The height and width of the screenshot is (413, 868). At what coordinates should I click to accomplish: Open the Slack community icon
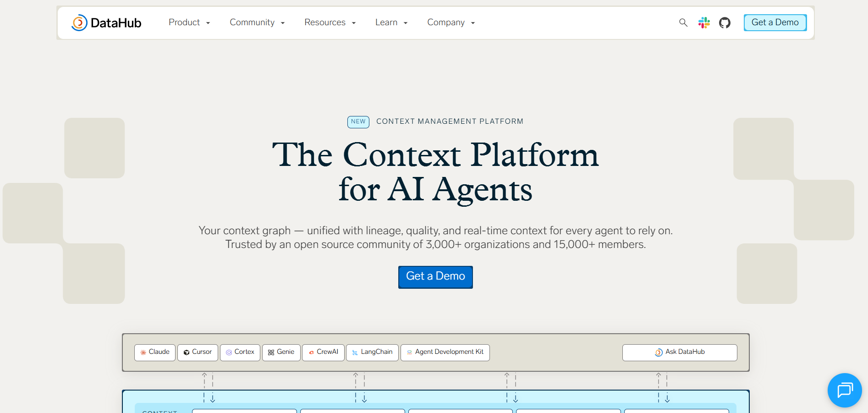point(704,22)
